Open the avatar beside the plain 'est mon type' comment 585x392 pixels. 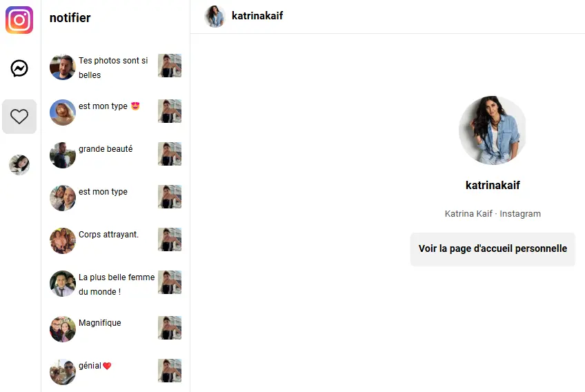63,198
